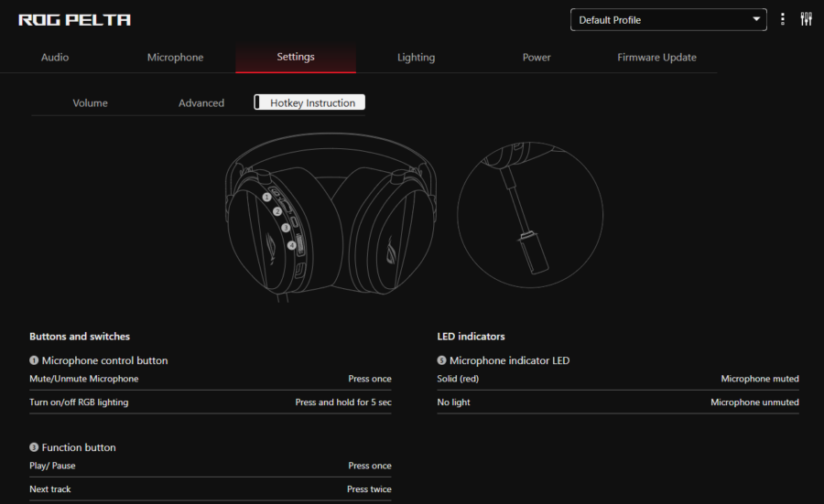Open the Power tab
The height and width of the screenshot is (504, 824).
[x=537, y=58]
